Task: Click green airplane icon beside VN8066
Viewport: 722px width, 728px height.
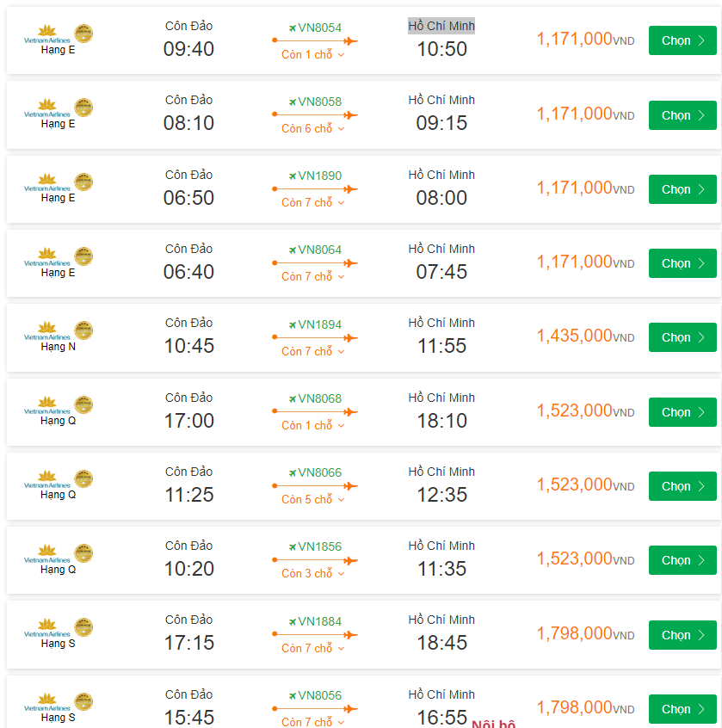Action: coord(293,472)
